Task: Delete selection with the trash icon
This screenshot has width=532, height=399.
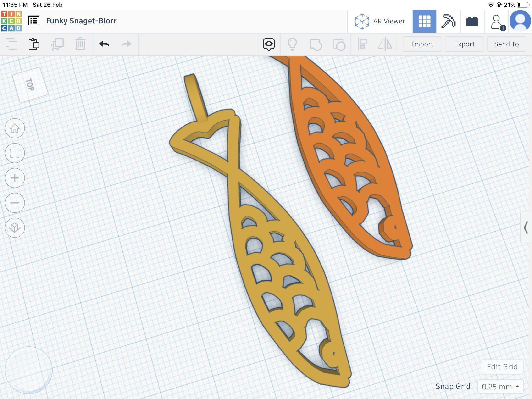Action: [80, 44]
